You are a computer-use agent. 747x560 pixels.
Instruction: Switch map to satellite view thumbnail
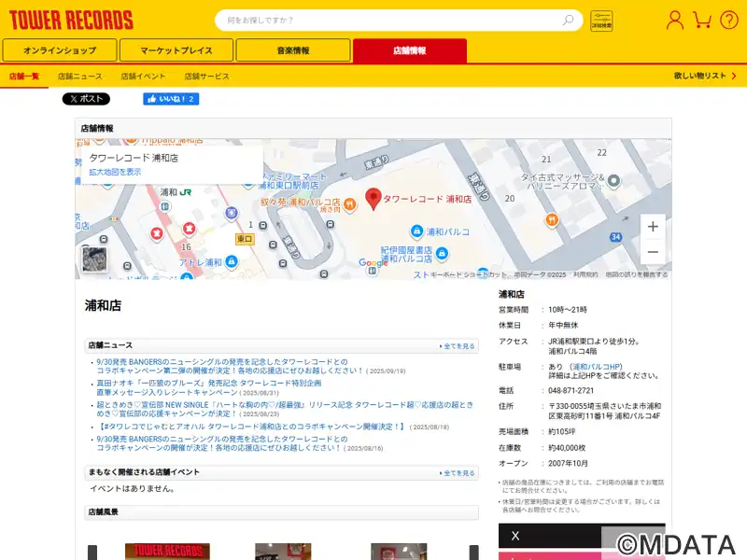94,259
